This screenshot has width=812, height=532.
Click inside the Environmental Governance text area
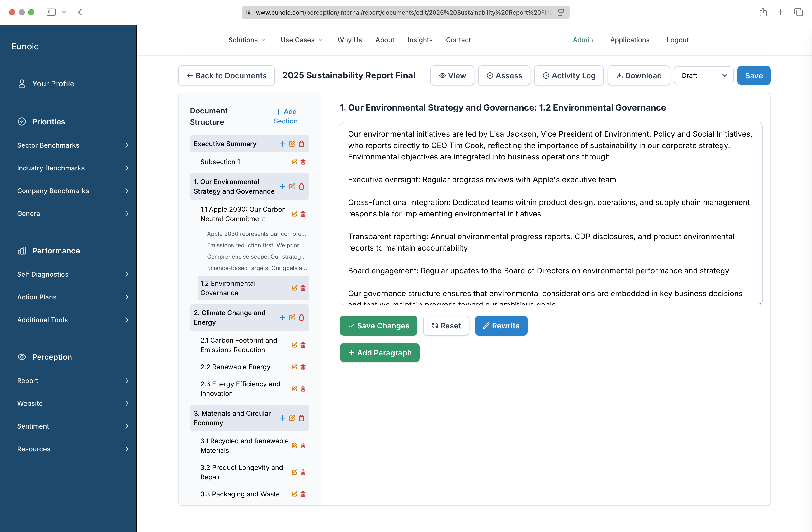point(551,214)
